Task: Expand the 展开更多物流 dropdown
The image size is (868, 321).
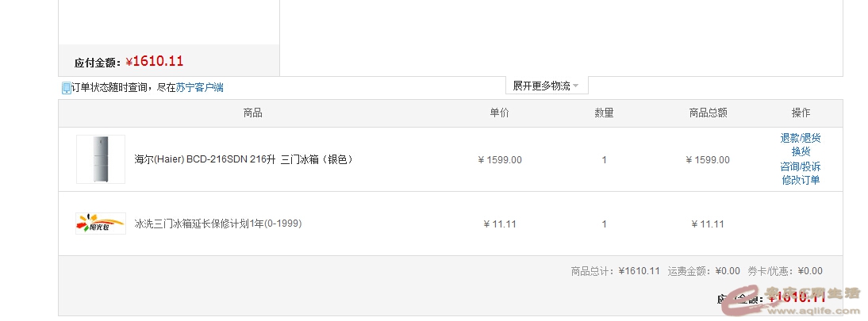Action: [546, 86]
